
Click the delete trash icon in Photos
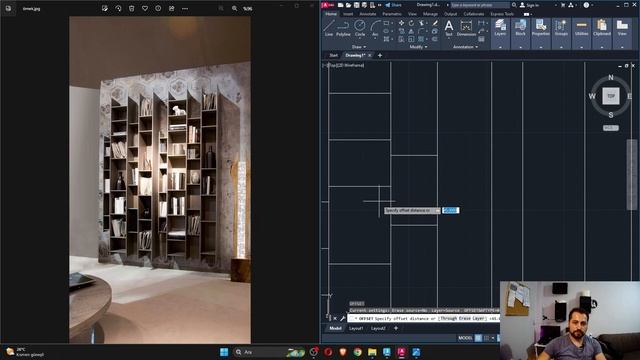(131, 8)
